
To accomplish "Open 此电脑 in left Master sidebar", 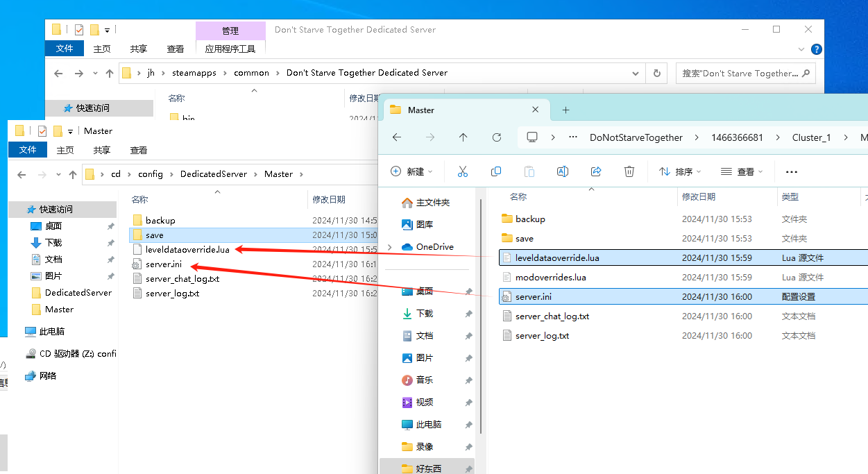I will tap(44, 332).
